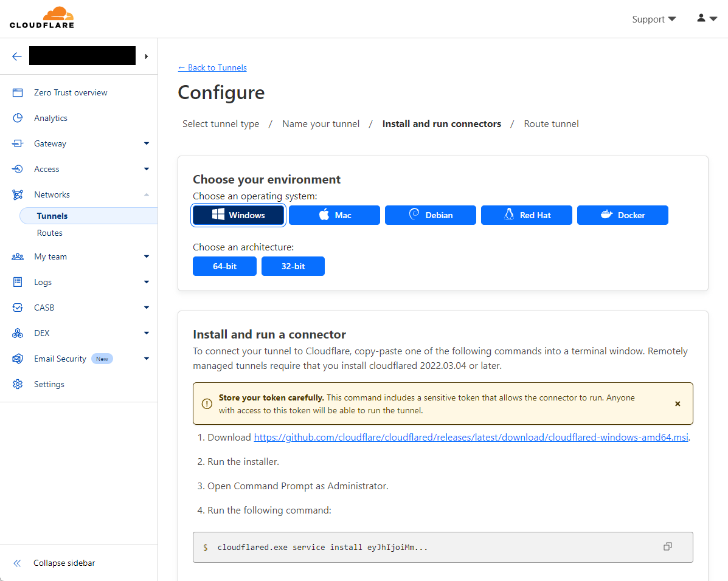Click the cloudflared.exe service install command box
The image size is (728, 581).
point(443,547)
